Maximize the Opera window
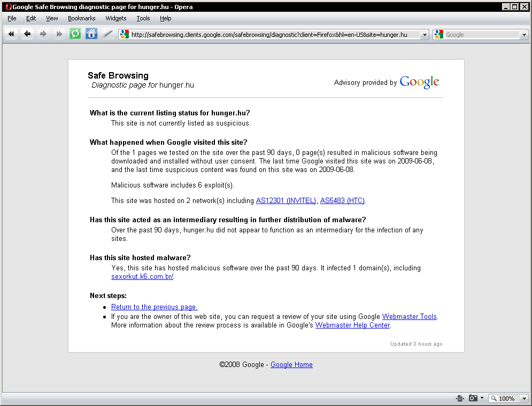The height and width of the screenshot is (406, 532). coord(515,7)
